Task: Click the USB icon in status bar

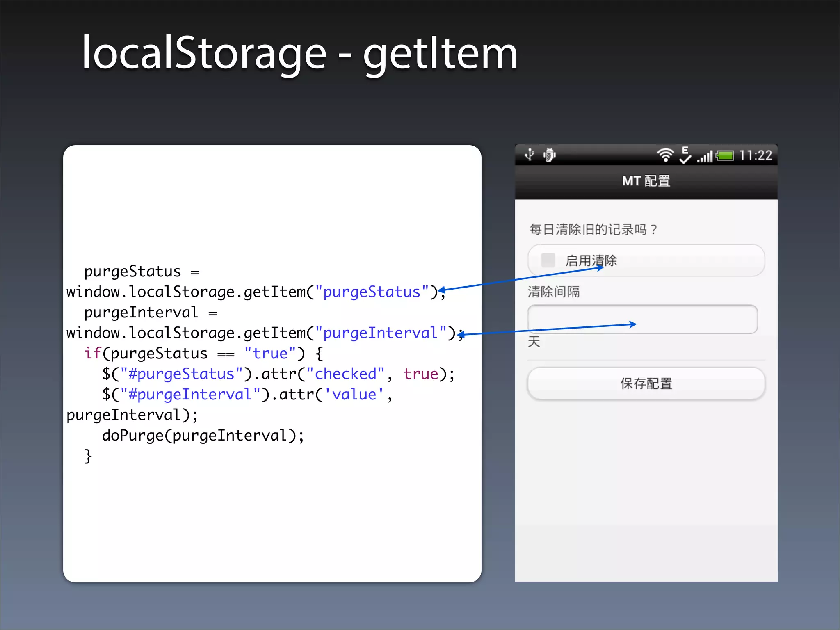Action: [530, 155]
